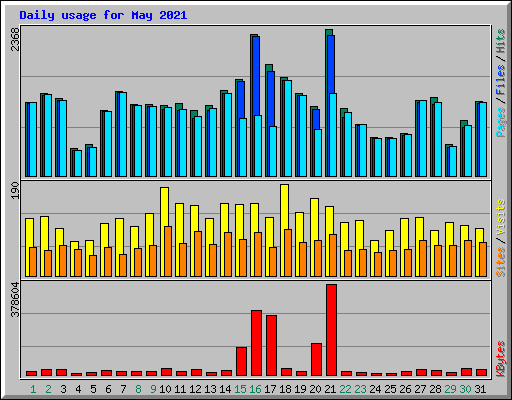Click the 2368 axis value label
This screenshot has height=400, width=512.
(15, 40)
